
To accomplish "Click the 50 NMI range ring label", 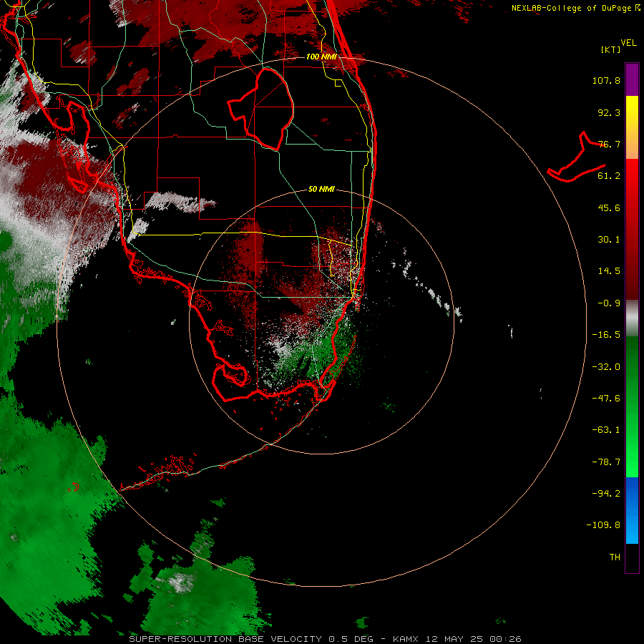I will coord(321,190).
